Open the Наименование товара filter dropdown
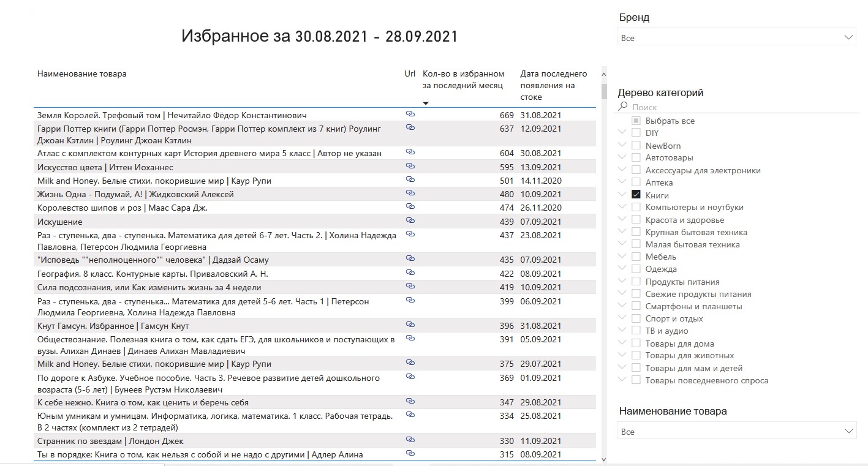 tap(735, 432)
